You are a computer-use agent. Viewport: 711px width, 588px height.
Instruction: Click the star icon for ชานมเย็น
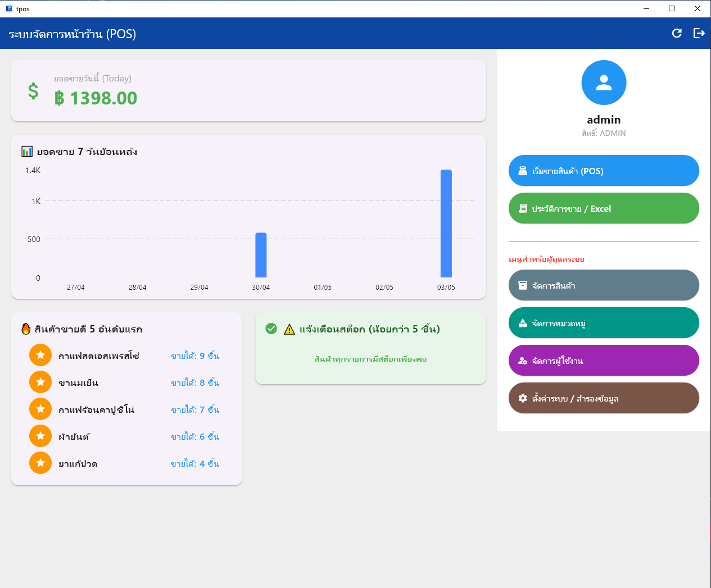(x=40, y=382)
